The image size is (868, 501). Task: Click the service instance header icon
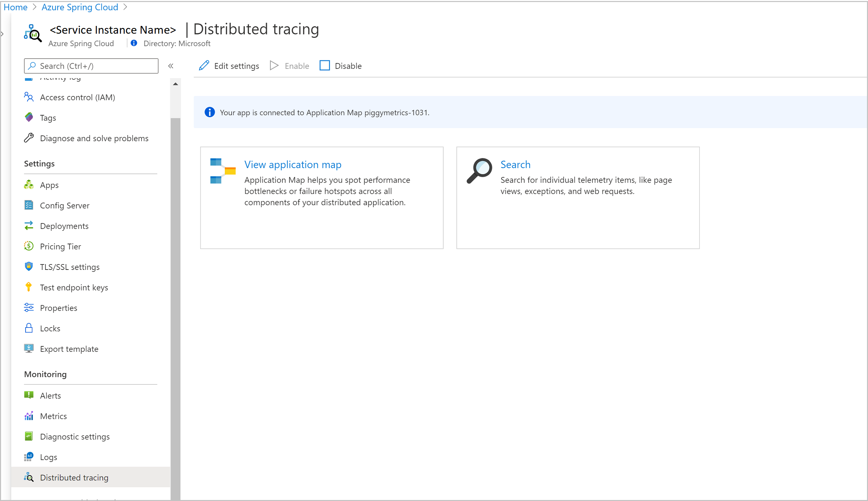coord(33,33)
